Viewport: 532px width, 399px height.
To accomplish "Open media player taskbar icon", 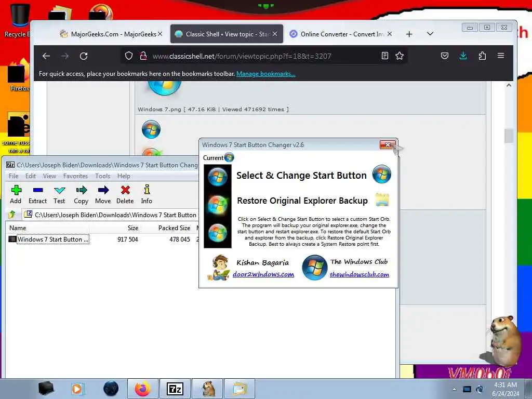I will (78, 389).
